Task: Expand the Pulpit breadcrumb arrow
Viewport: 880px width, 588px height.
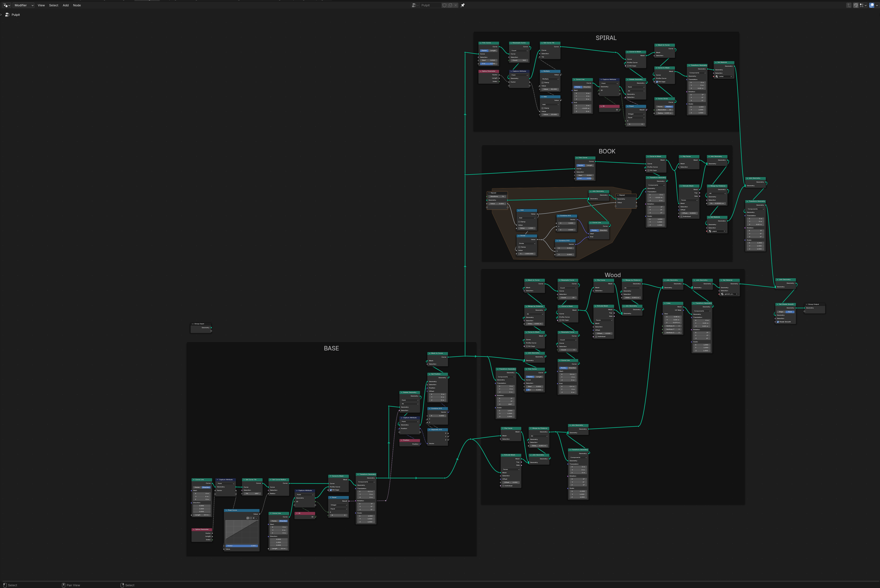Action: point(1,15)
